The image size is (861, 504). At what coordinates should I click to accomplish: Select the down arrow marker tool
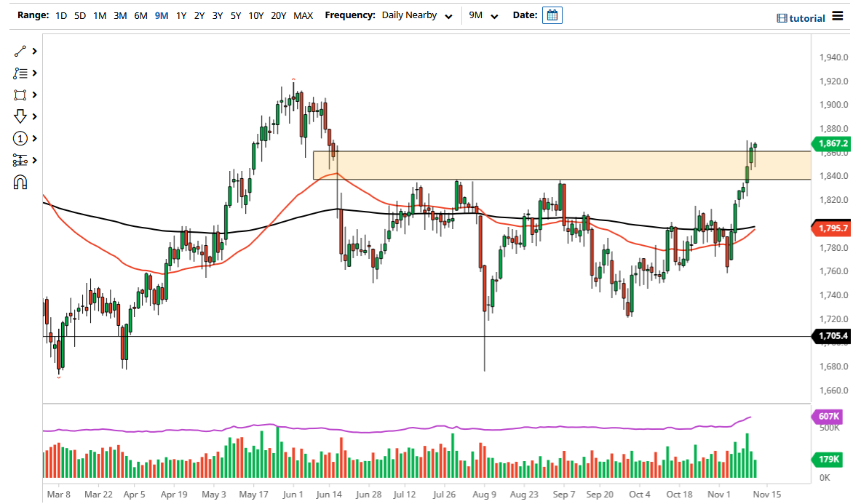coord(20,116)
